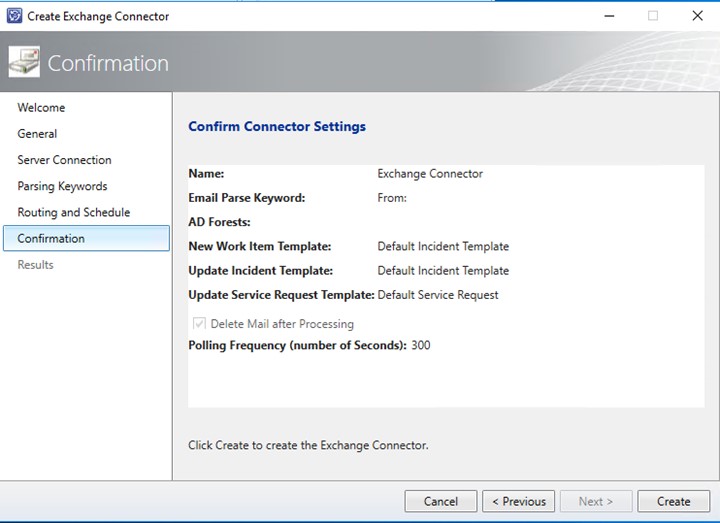Click the 'Default Service Request' value
This screenshot has width=720, height=523.
(438, 295)
